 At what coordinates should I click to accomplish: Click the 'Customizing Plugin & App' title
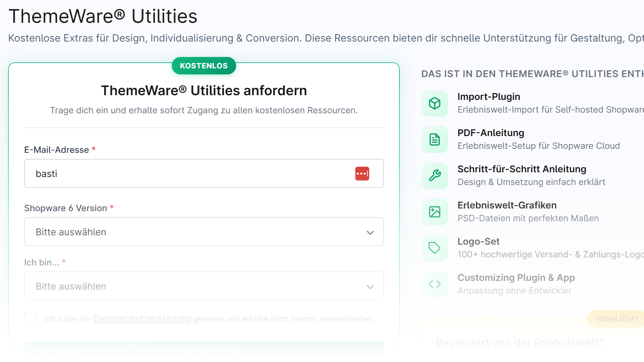(x=516, y=278)
